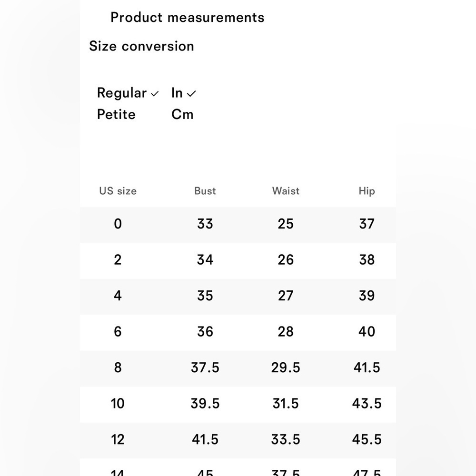Click the Hip column header

(x=367, y=191)
